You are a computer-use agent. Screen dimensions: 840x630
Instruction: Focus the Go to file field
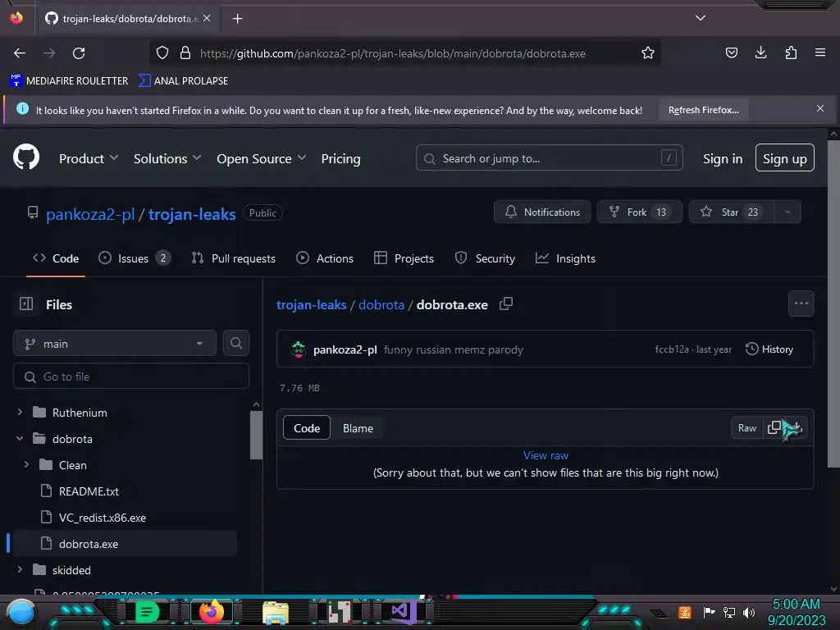click(131, 377)
